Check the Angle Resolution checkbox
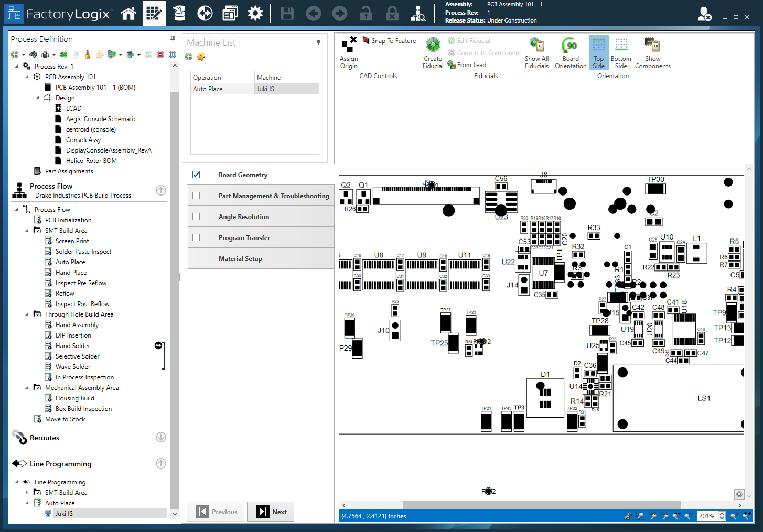 tap(196, 216)
